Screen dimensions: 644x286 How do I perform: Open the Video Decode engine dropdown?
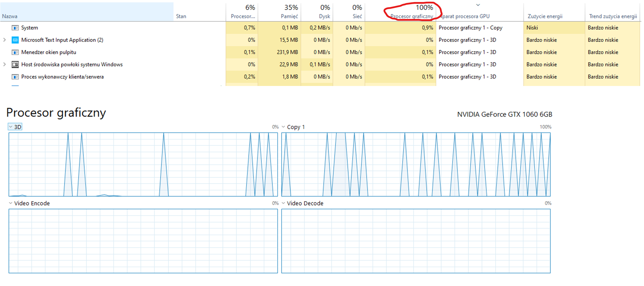click(283, 203)
